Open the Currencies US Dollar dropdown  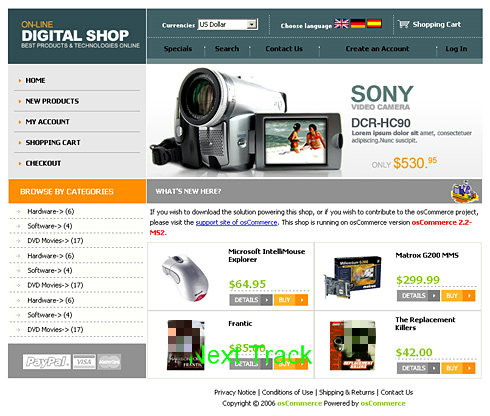click(227, 24)
